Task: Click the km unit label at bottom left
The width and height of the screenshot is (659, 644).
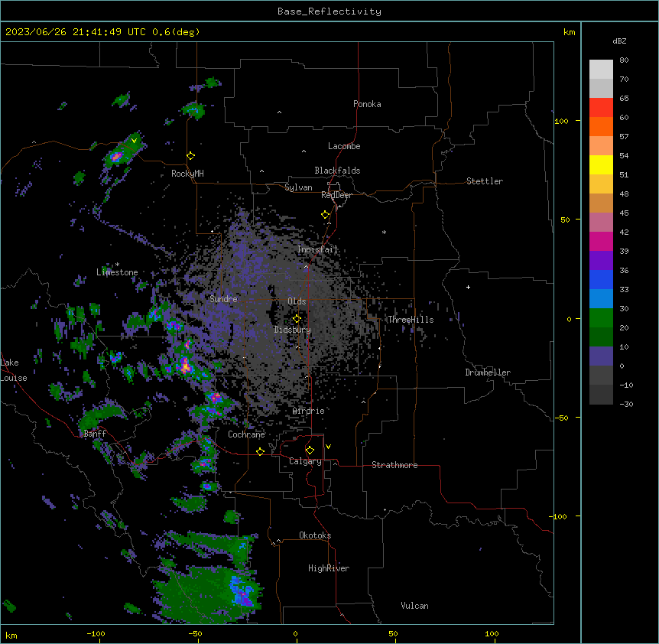Action: coord(11,636)
